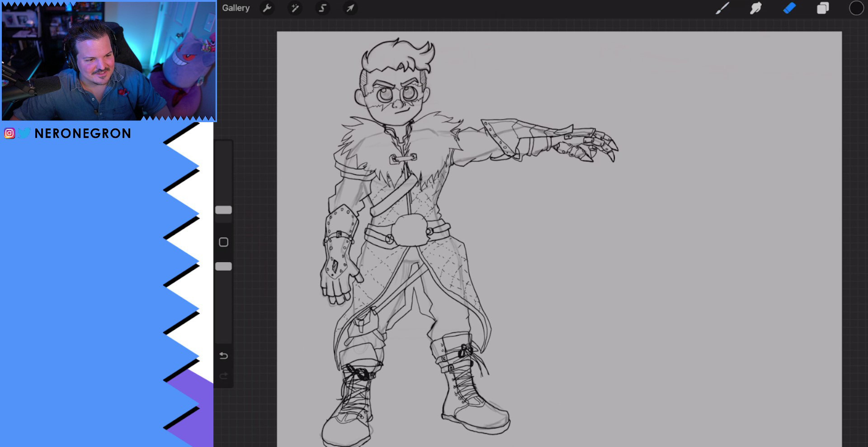Open the Adjustments magic wand menu
This screenshot has width=868, height=447.
click(295, 8)
